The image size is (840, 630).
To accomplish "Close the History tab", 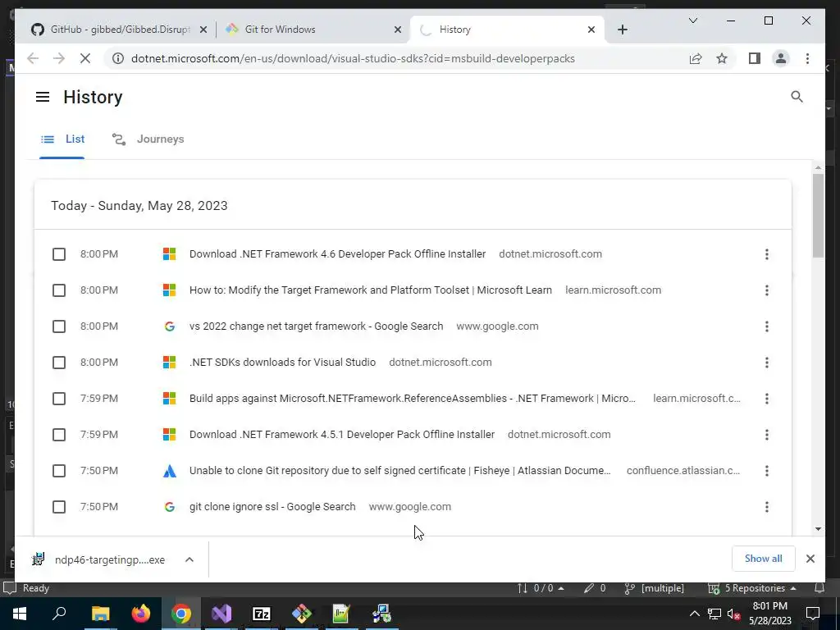I will [x=591, y=30].
